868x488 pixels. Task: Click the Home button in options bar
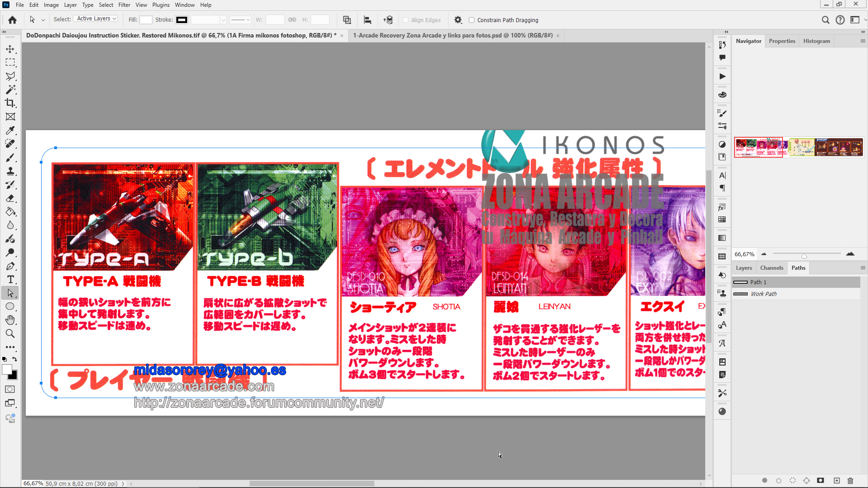13,20
